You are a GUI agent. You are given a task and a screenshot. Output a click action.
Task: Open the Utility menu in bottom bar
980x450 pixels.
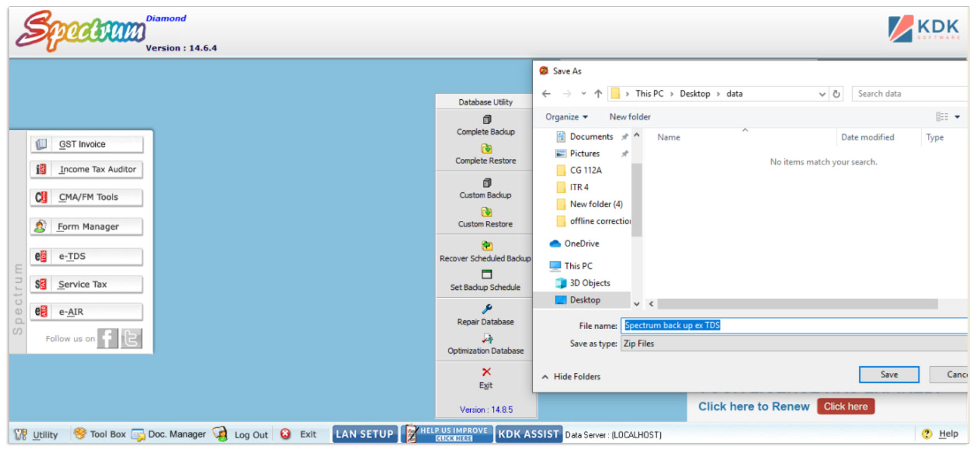click(37, 434)
